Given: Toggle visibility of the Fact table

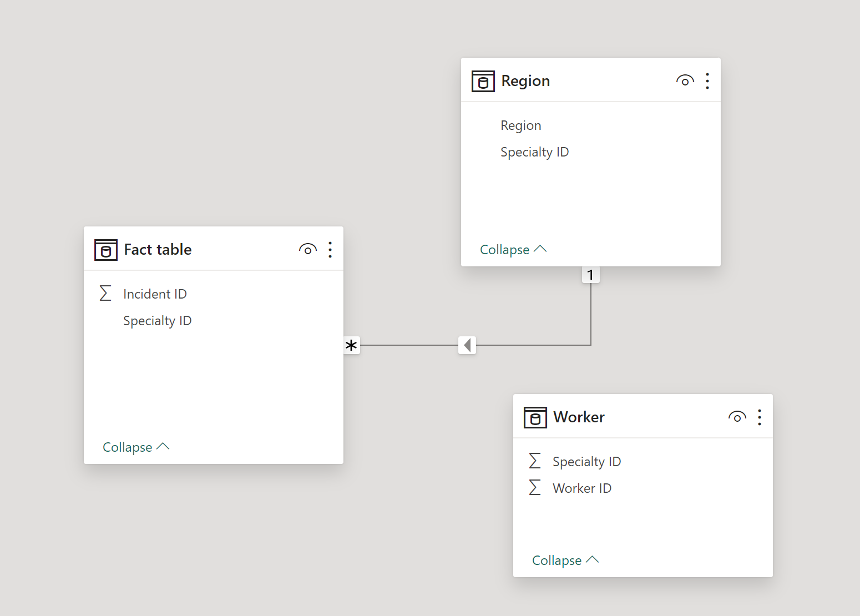Looking at the screenshot, I should click(307, 250).
